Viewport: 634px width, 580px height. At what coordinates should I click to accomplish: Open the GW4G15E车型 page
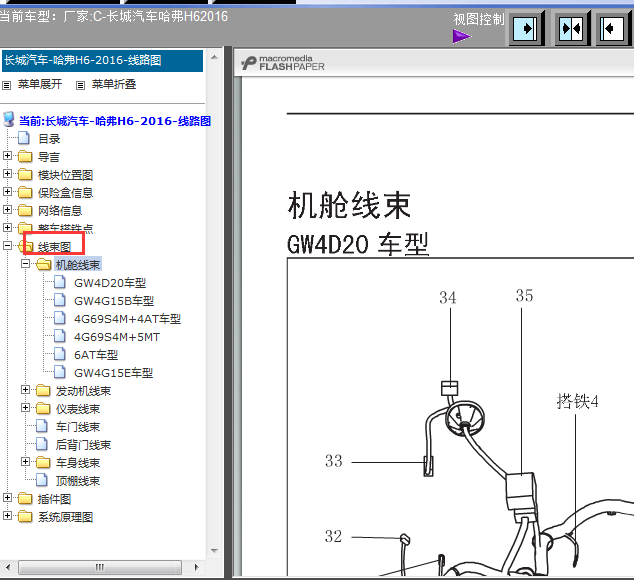[114, 373]
